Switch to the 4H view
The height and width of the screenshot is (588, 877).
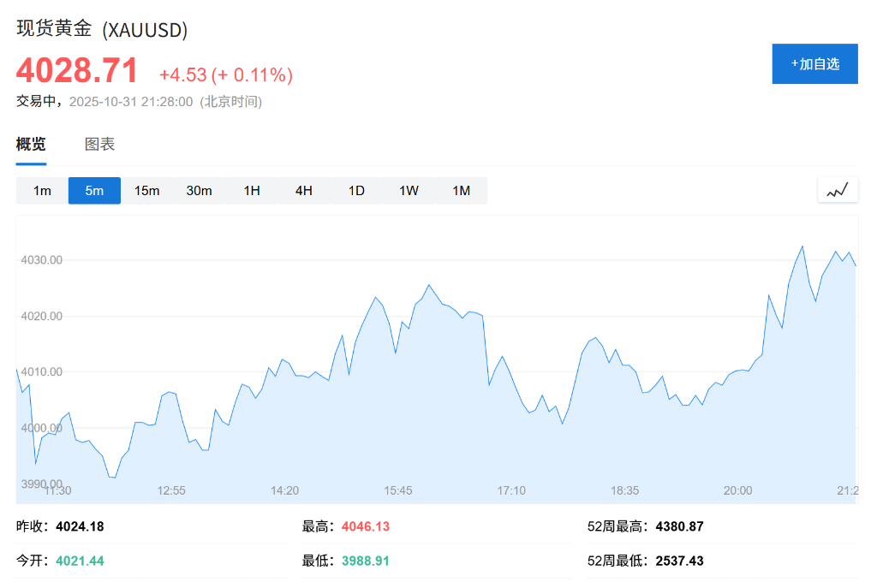303,190
